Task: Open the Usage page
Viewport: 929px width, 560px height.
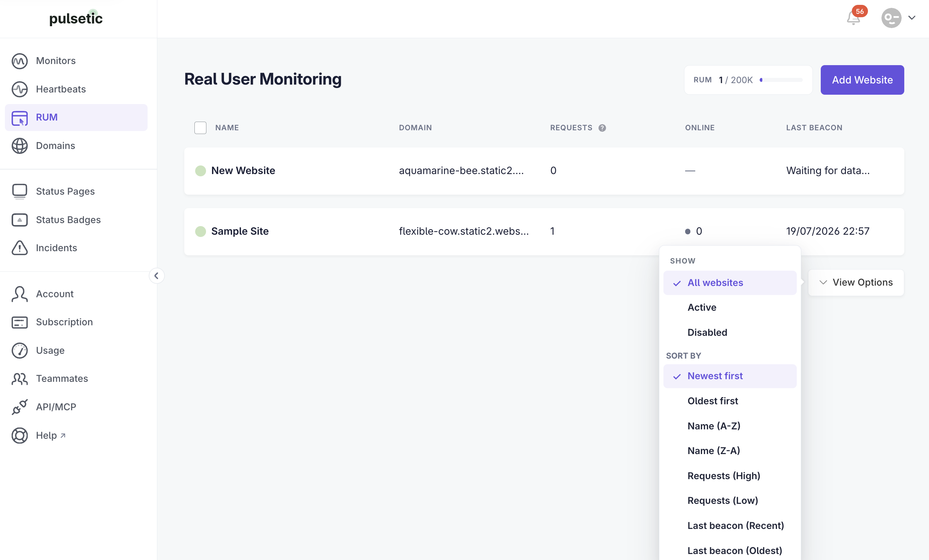Action: 50,350
